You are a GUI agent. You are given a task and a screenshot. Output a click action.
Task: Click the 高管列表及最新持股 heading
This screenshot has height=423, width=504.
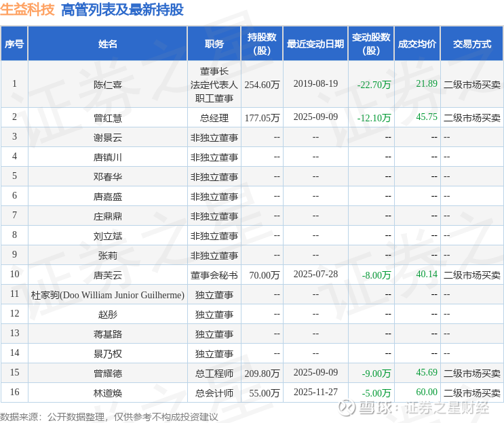[x=122, y=10]
